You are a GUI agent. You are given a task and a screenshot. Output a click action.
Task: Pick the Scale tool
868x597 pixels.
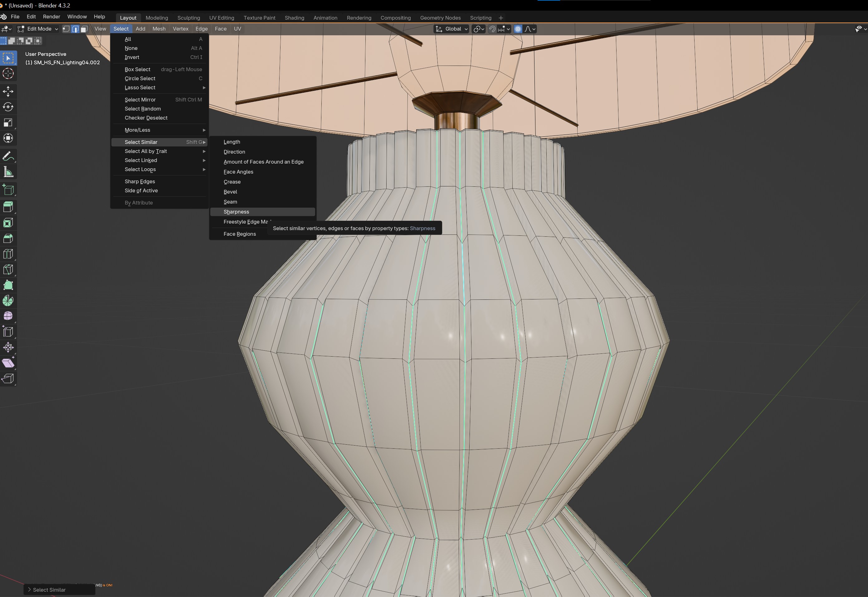[x=8, y=123]
